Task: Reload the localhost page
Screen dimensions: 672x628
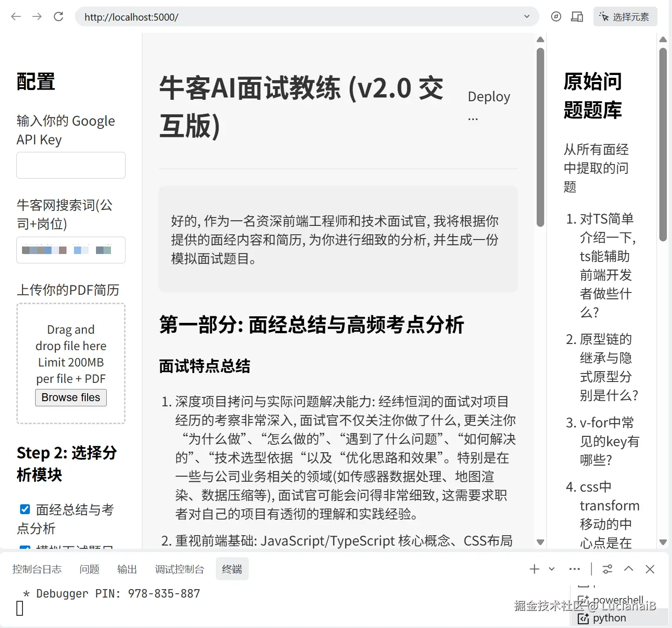Action: (59, 17)
